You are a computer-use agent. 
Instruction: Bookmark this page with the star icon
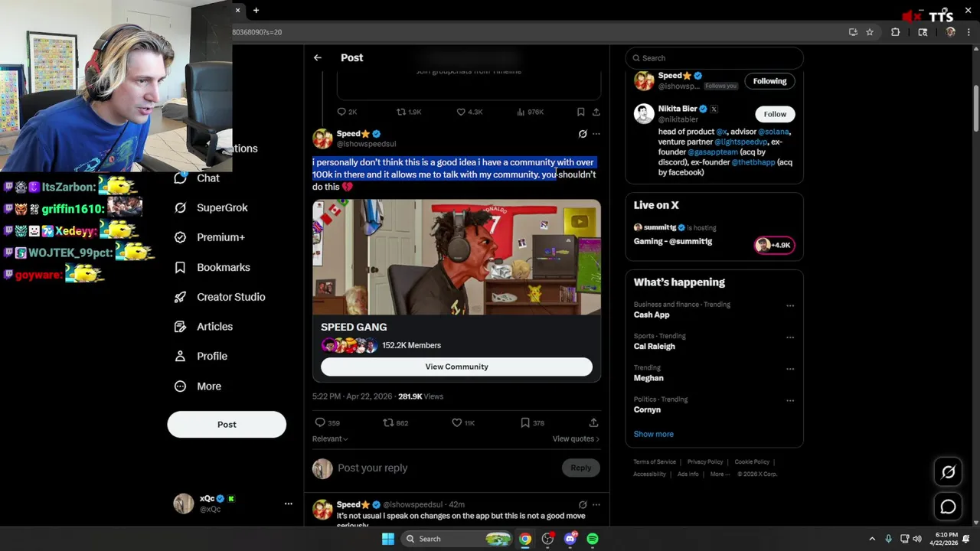[x=870, y=32]
